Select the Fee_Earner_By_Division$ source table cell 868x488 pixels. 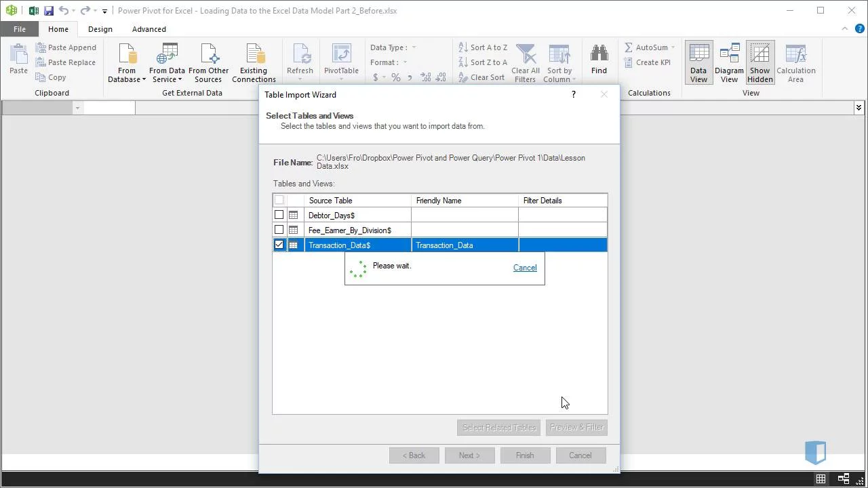(357, 230)
